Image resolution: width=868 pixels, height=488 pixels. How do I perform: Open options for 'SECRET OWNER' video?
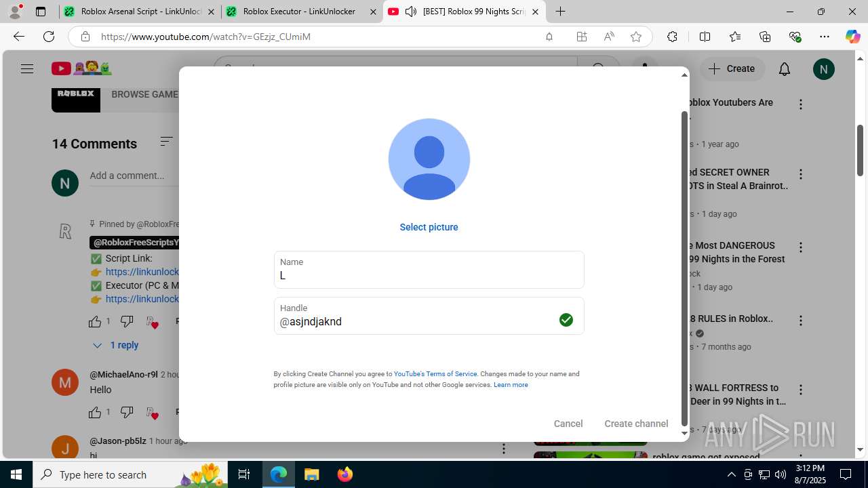coord(801,174)
